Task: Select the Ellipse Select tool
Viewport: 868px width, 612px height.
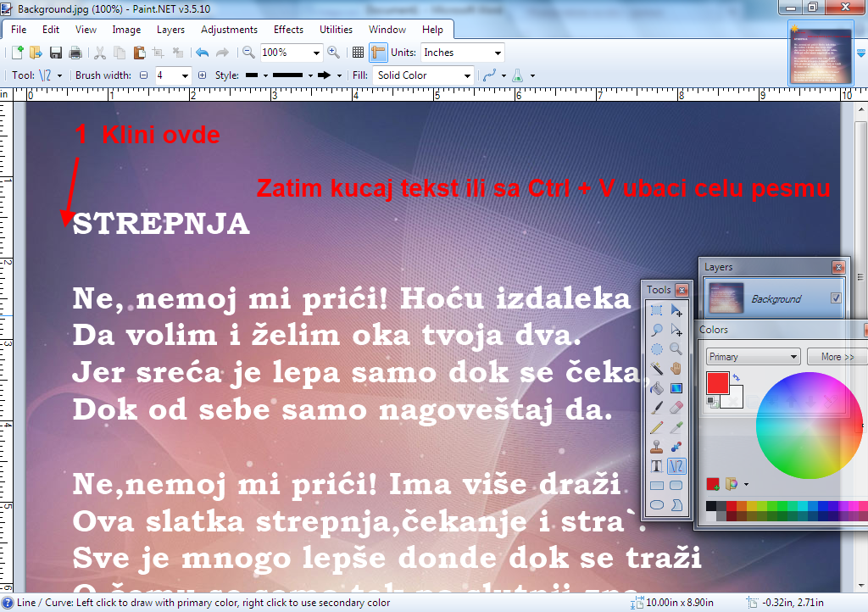Action: (x=657, y=349)
